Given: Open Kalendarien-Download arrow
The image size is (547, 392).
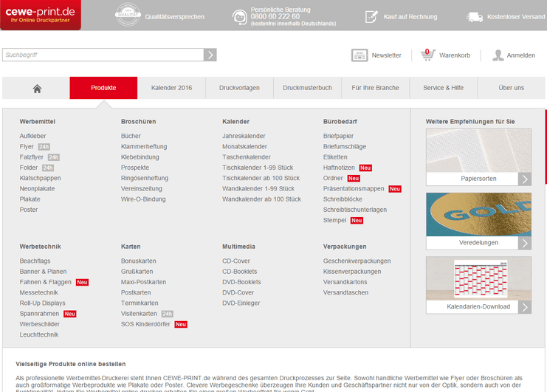Looking at the screenshot, I should (524, 307).
